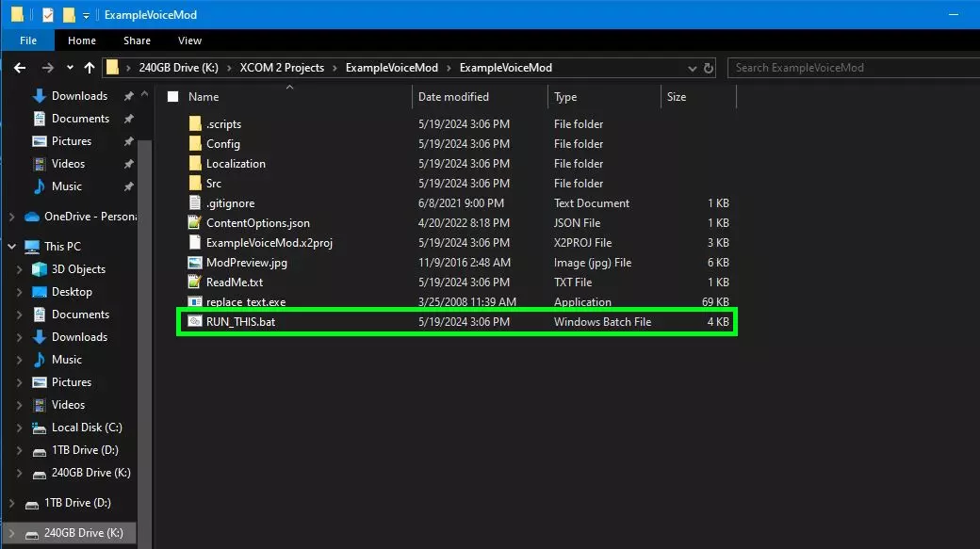
Task: Open the Config folder icon
Action: pos(195,144)
